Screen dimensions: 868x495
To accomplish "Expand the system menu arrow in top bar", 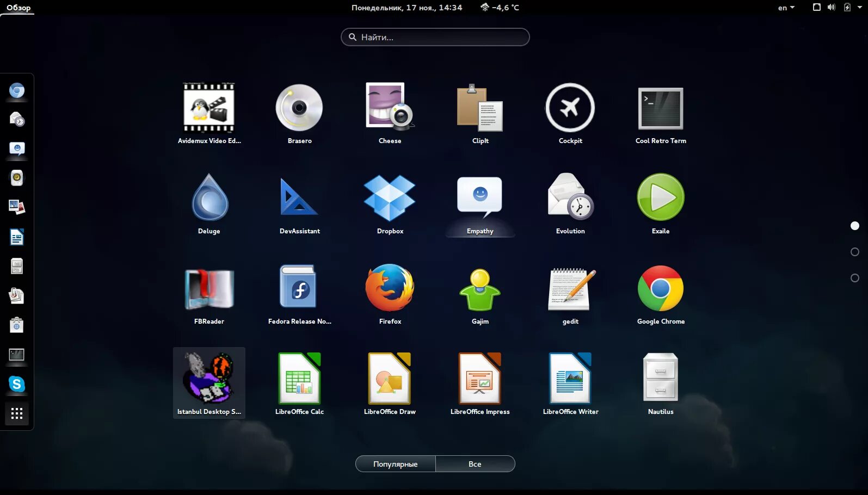I will coord(860,7).
